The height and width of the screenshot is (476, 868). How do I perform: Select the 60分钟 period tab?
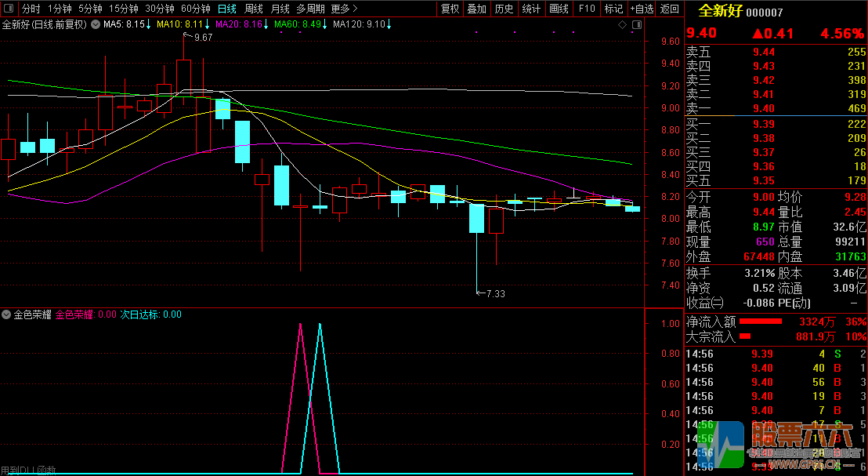[195, 9]
